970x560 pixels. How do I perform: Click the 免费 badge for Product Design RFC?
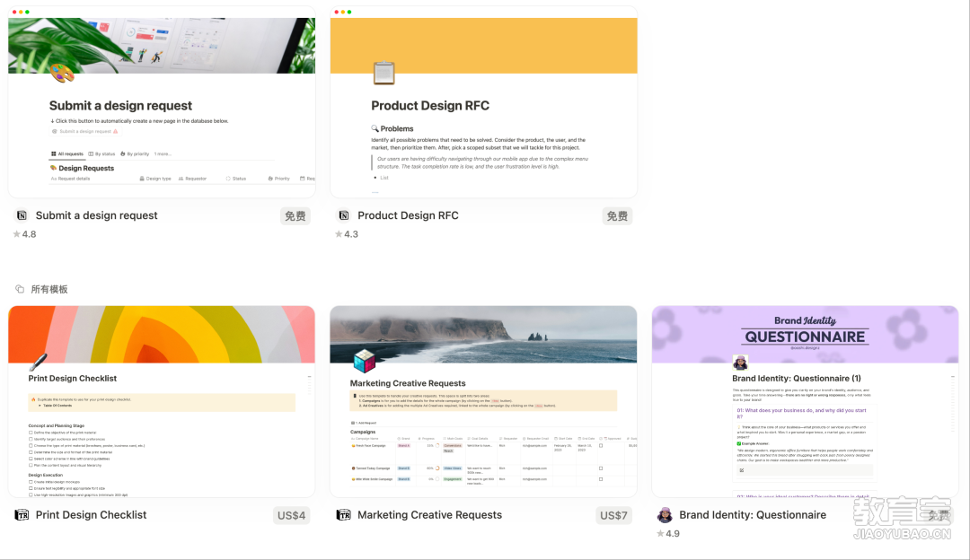[x=617, y=215]
